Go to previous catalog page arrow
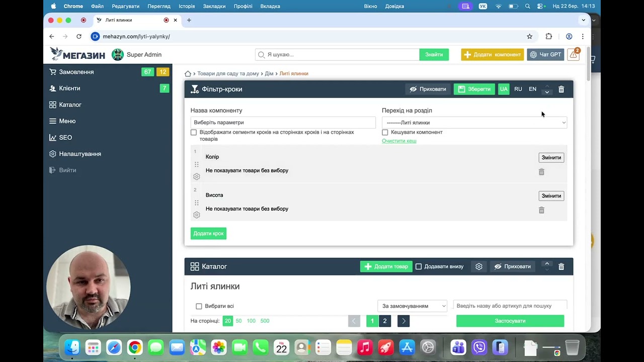Screen dimensions: 644x362 354,321
